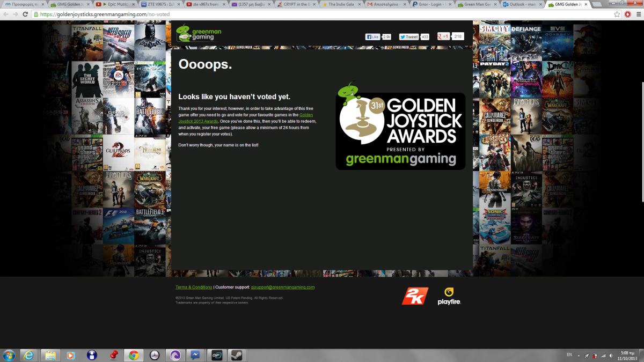Click the Facebook Like button
The width and height of the screenshot is (644, 362).
pos(372,37)
